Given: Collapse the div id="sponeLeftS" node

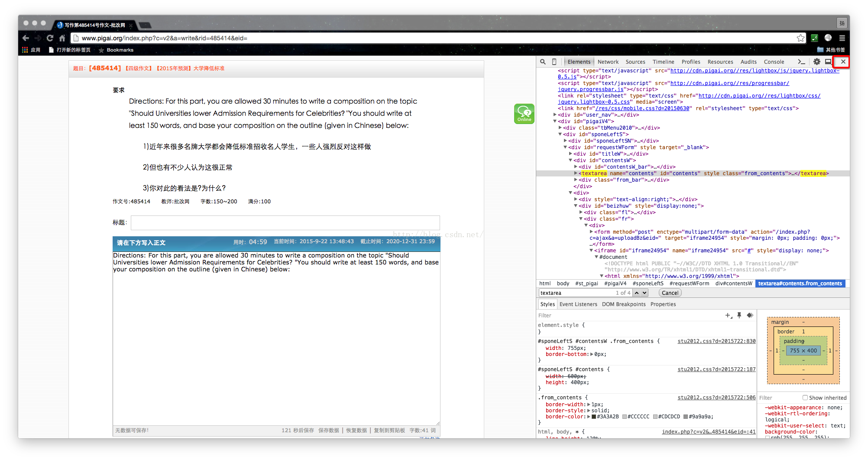Looking at the screenshot, I should (x=560, y=134).
